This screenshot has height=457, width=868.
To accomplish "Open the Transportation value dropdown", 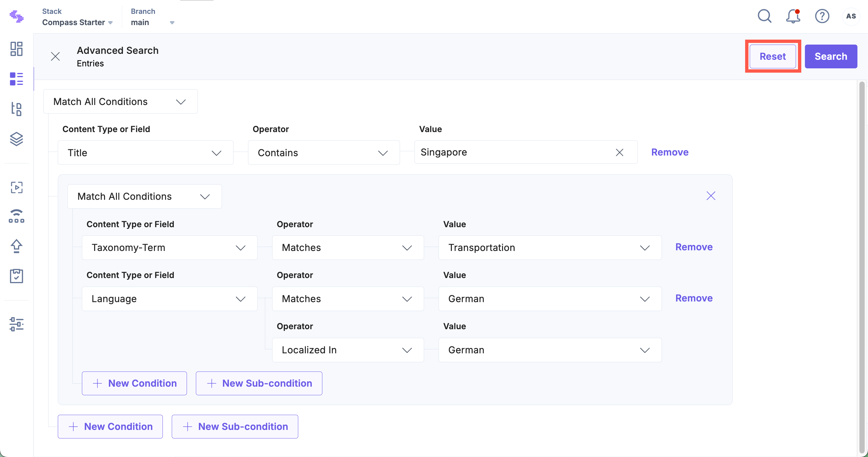I will click(x=550, y=248).
